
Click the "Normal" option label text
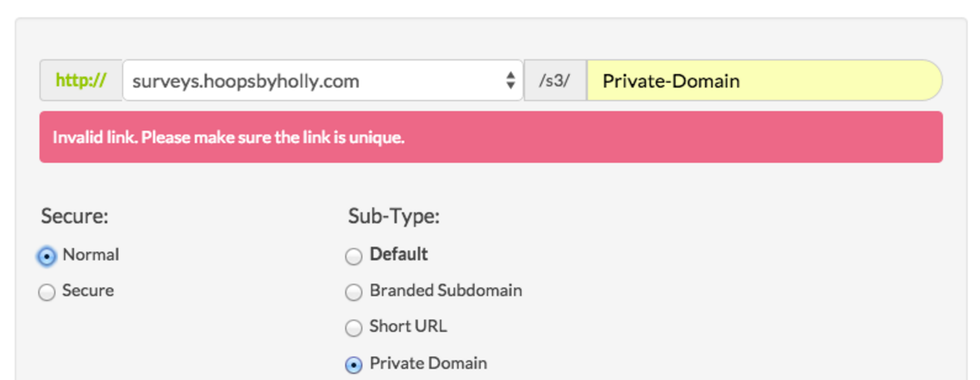tap(91, 254)
